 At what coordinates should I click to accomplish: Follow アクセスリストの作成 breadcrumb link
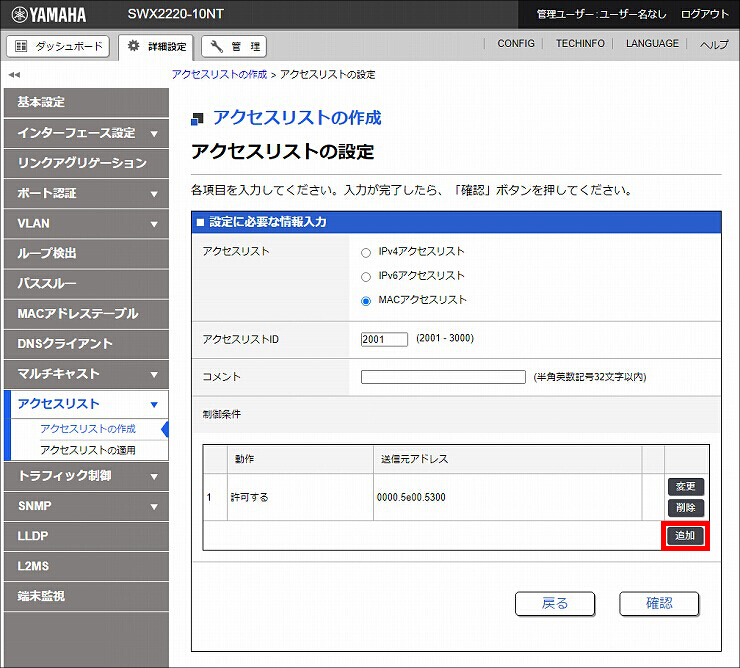[x=219, y=75]
